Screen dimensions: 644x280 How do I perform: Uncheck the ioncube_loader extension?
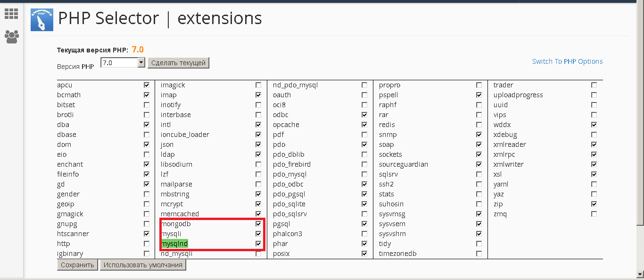click(x=258, y=135)
